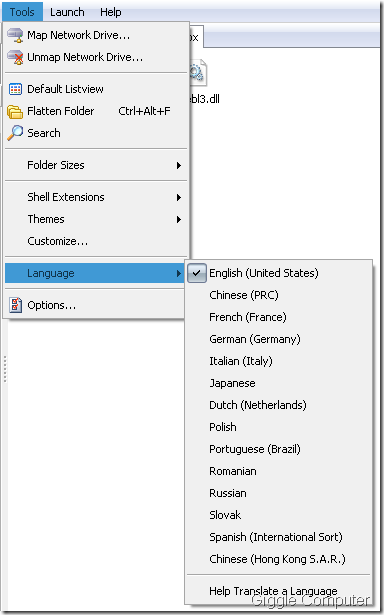This screenshot has width=384, height=615.
Task: Open the Launch menu
Action: [67, 12]
